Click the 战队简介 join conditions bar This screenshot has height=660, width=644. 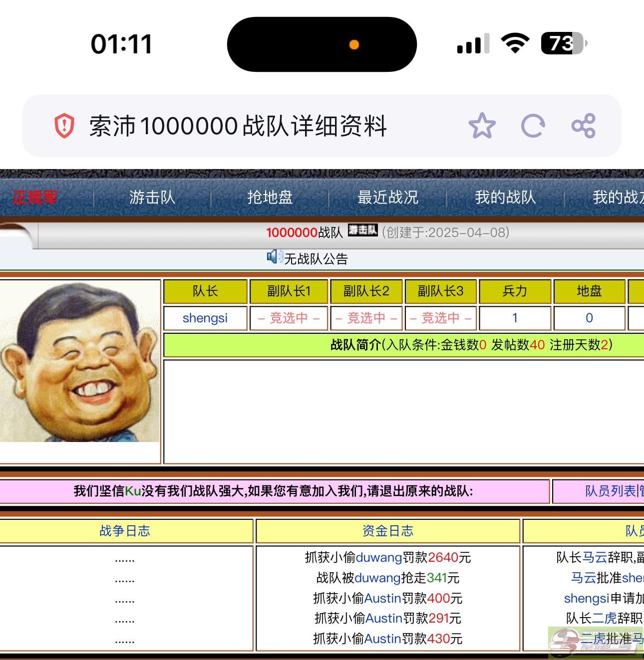pyautogui.click(x=404, y=345)
